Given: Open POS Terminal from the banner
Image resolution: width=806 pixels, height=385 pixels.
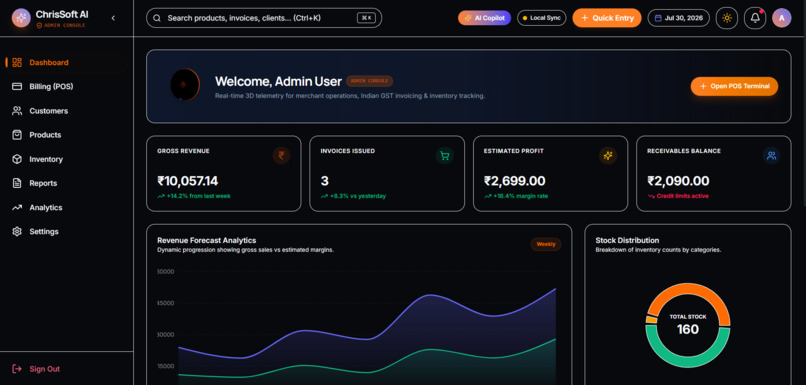Looking at the screenshot, I should pyautogui.click(x=734, y=86).
